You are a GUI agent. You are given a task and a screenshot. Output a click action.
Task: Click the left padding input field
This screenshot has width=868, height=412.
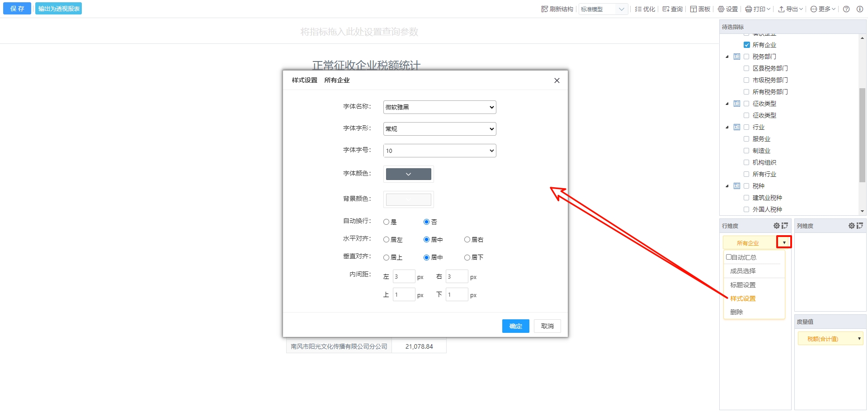(x=403, y=277)
